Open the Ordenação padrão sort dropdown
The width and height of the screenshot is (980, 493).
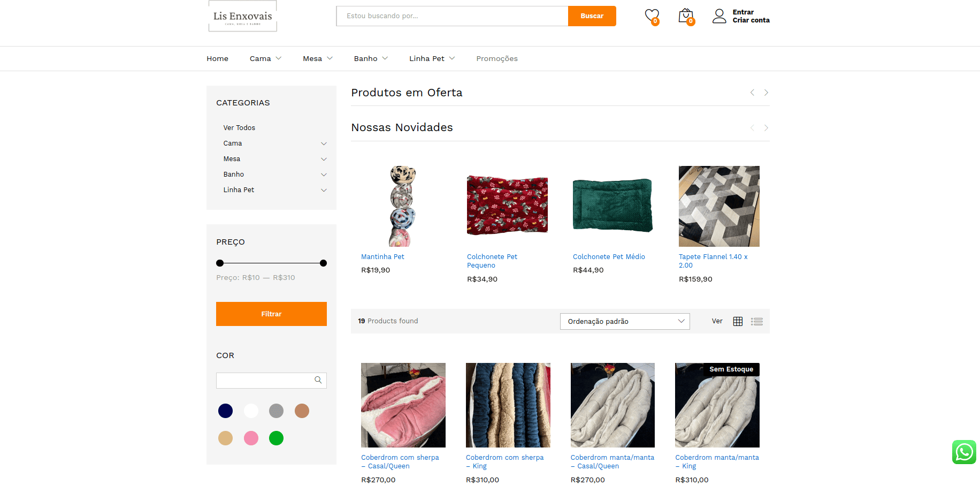coord(624,321)
